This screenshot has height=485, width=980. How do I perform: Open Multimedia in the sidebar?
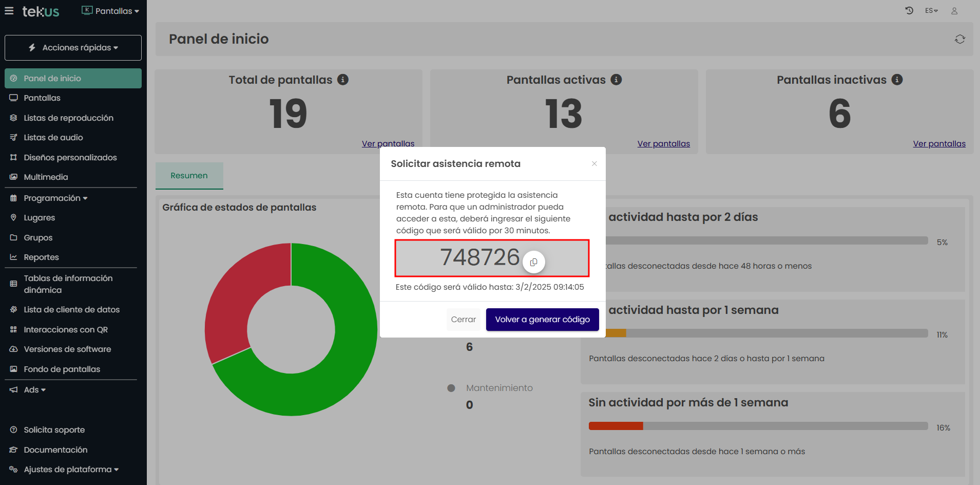point(46,177)
